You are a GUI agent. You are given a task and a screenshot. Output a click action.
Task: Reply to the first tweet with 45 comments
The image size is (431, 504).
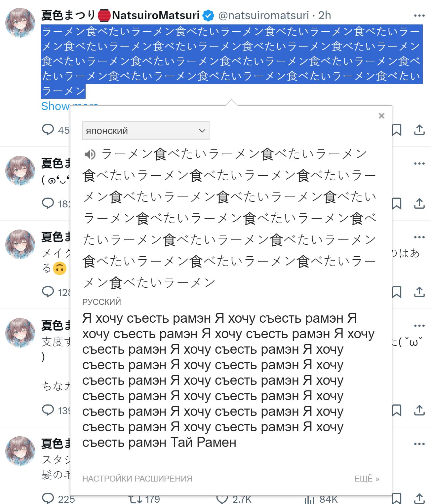pyautogui.click(x=48, y=129)
